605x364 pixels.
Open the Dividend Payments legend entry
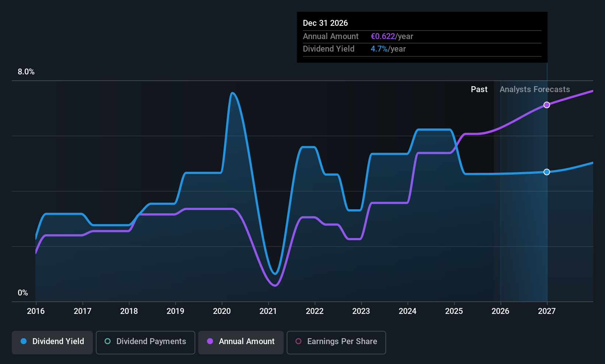(145, 342)
